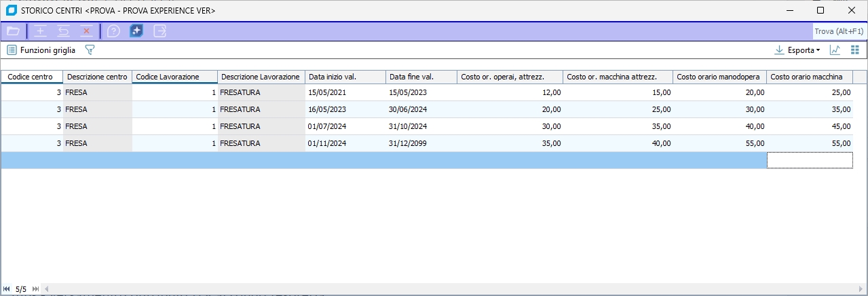Click the Trova (Alt+F1) search field
Image resolution: width=868 pixels, height=296 pixels.
[839, 31]
